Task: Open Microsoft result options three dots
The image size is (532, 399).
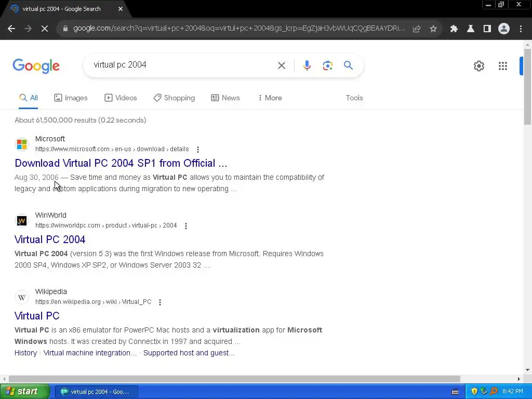Action: 198,149
